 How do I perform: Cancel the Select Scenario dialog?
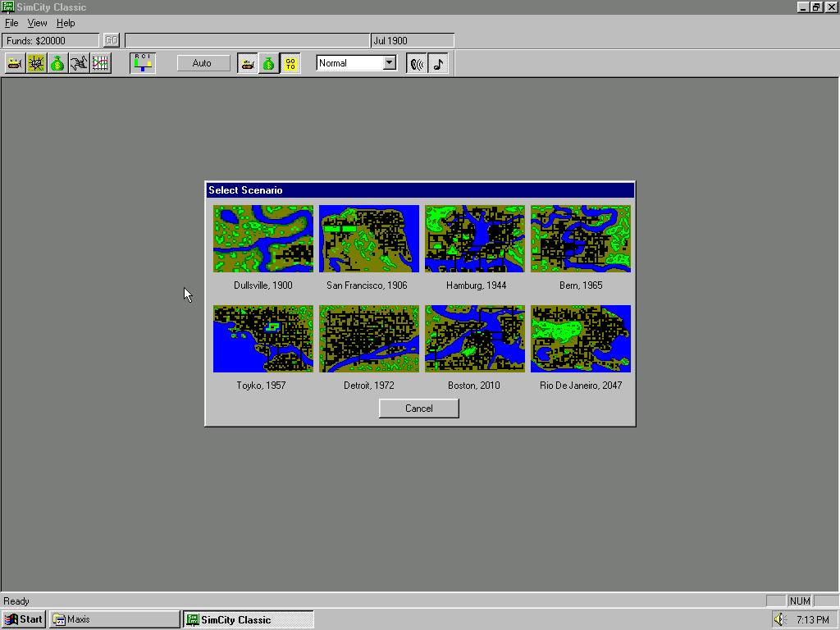[419, 409]
